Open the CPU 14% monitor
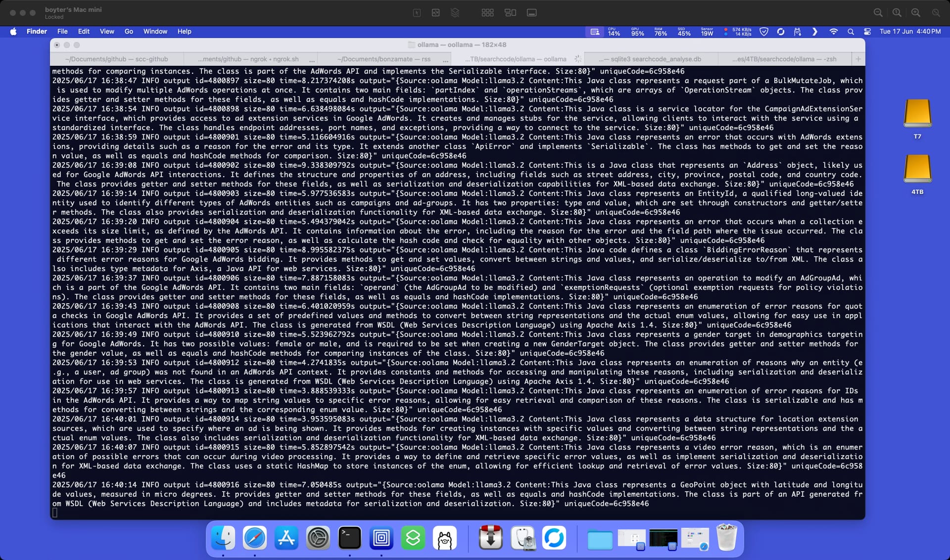Image resolution: width=950 pixels, height=560 pixels. tap(614, 32)
